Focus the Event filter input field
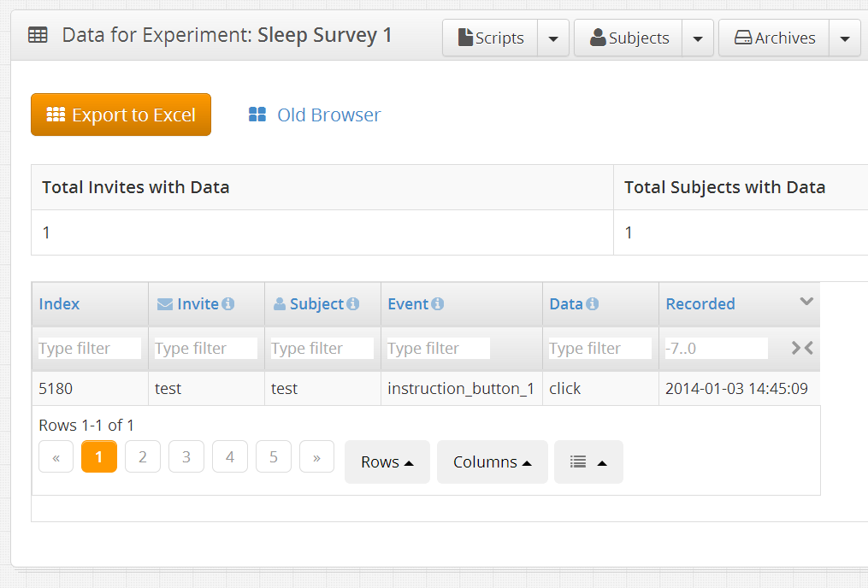This screenshot has width=868, height=588. (438, 348)
